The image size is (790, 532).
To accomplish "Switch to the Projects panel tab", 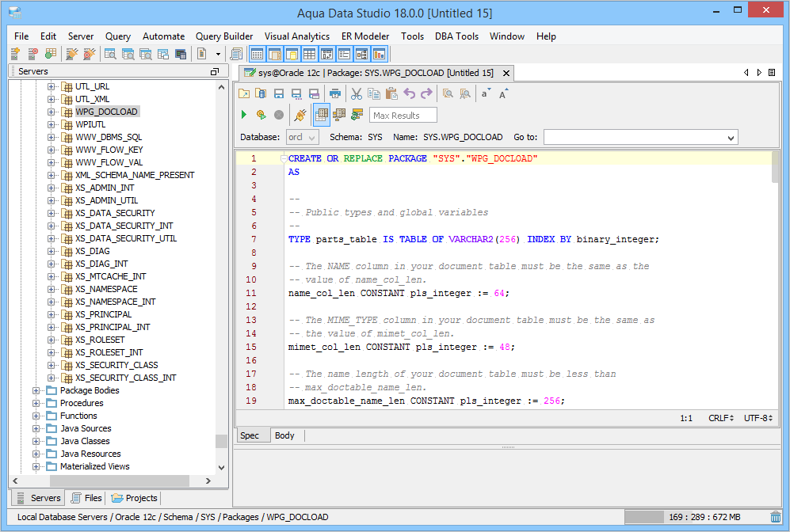I will pyautogui.click(x=135, y=498).
